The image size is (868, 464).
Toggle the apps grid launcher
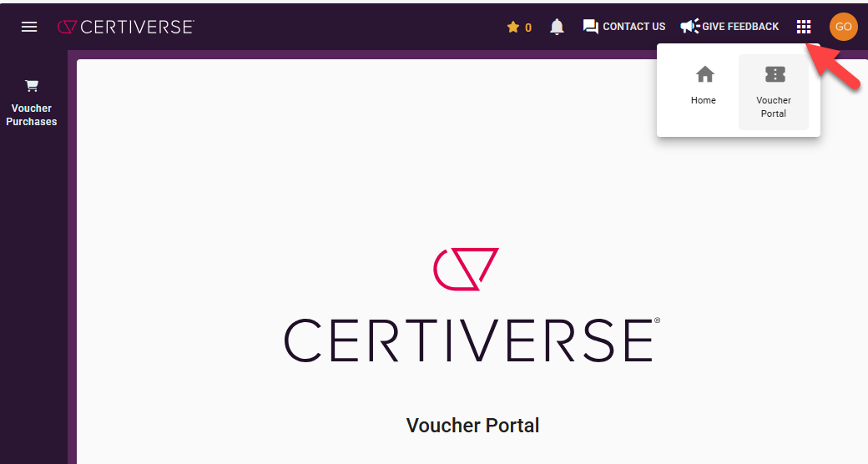point(804,27)
